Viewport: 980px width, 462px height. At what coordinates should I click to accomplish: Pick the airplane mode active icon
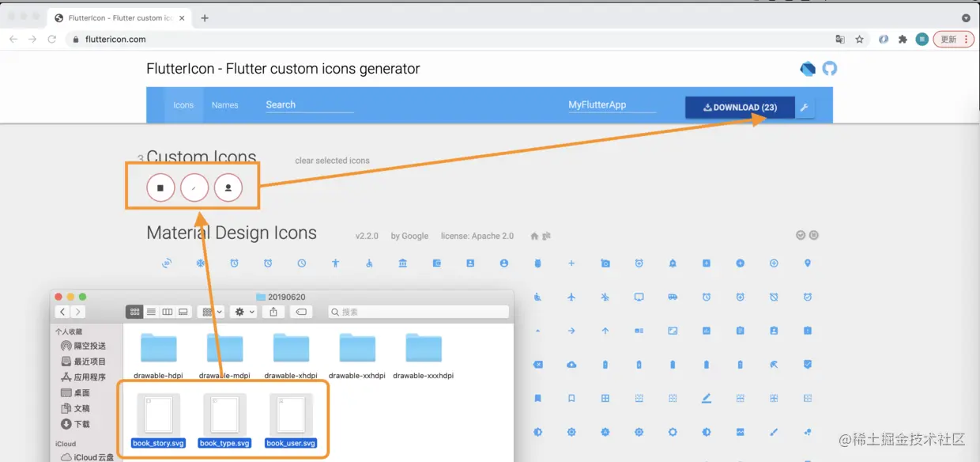coord(571,297)
